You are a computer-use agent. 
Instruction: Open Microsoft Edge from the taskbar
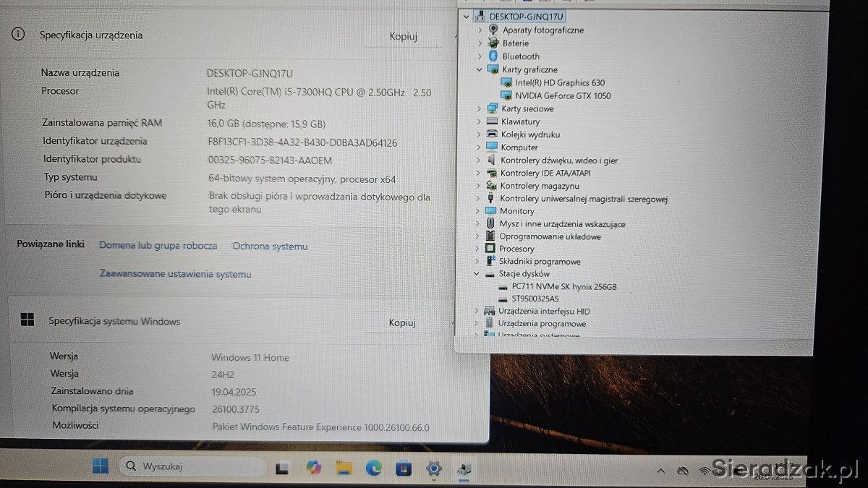point(373,468)
